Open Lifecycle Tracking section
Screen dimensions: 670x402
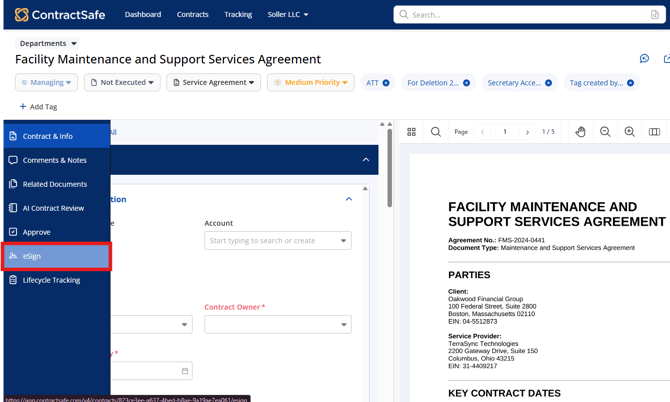pyautogui.click(x=57, y=280)
